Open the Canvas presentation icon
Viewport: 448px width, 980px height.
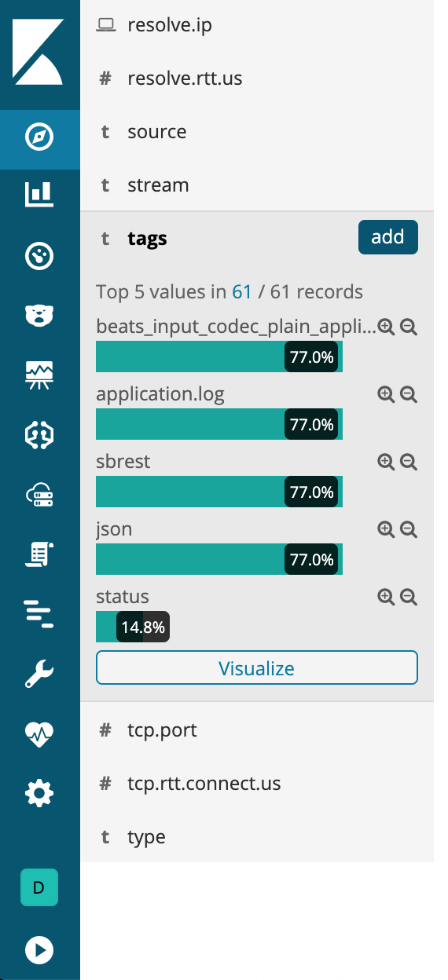[x=39, y=375]
